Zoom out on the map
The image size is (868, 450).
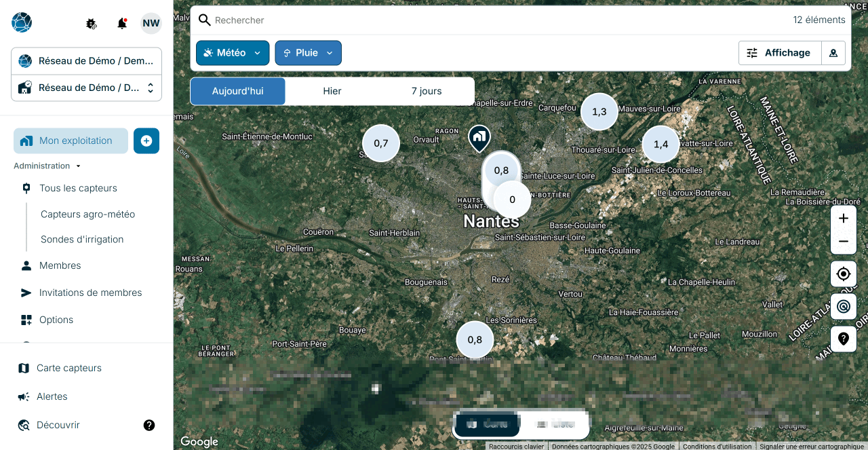pyautogui.click(x=844, y=242)
